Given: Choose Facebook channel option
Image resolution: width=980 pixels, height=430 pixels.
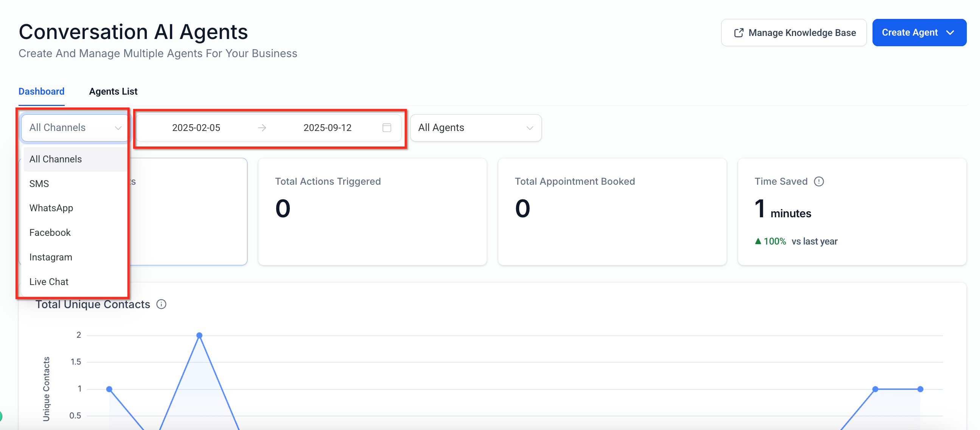Looking at the screenshot, I should 50,232.
